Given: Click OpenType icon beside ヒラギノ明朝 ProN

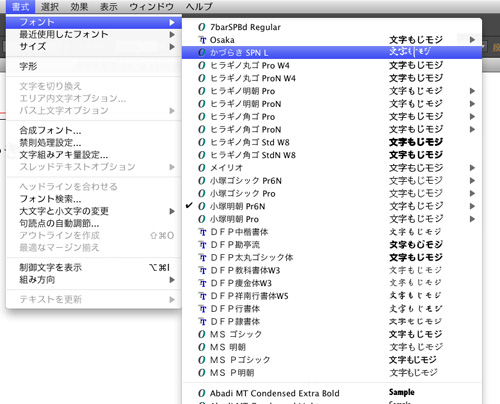Looking at the screenshot, I should coord(202,104).
